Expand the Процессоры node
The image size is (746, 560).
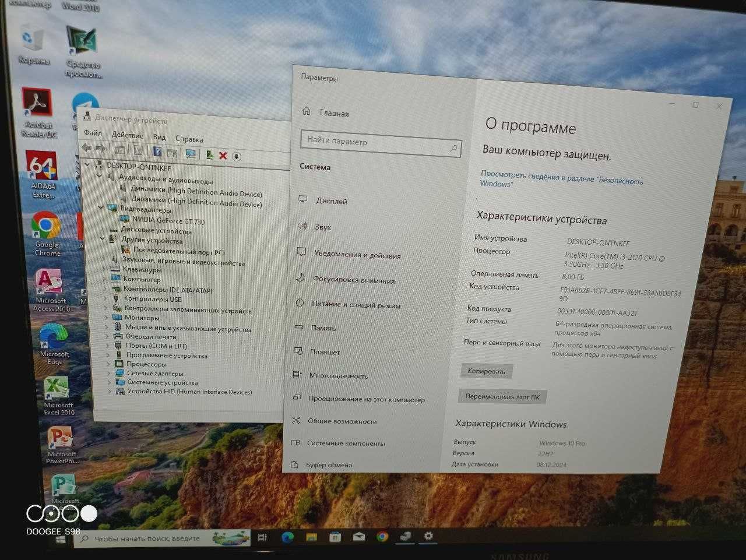(x=108, y=364)
